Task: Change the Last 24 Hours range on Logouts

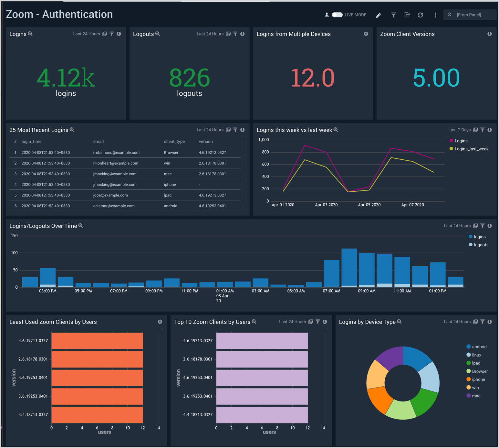Action: [210, 34]
